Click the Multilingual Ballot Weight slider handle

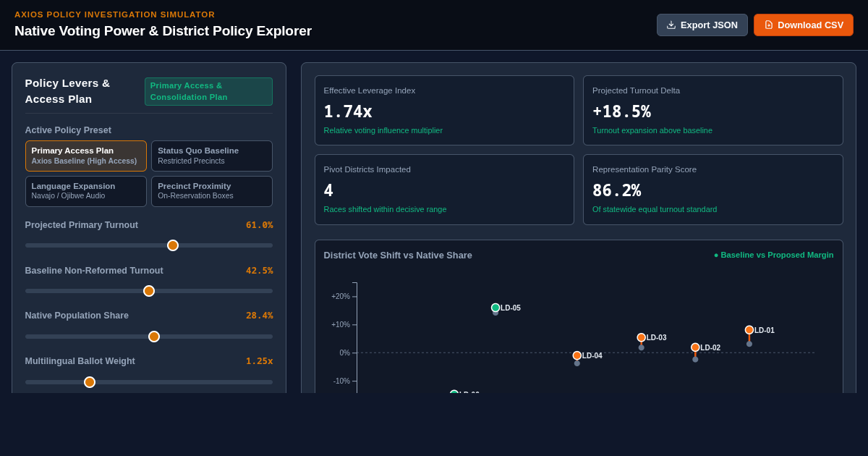click(90, 382)
